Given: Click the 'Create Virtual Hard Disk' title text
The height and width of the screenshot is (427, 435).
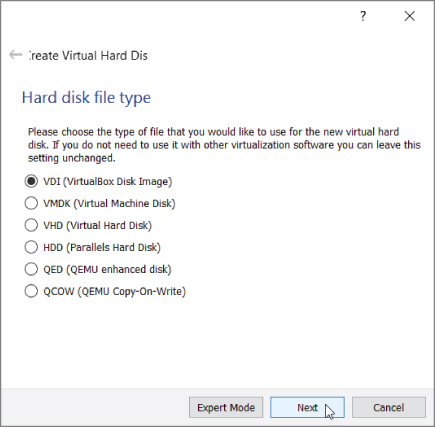Looking at the screenshot, I should pos(88,55).
